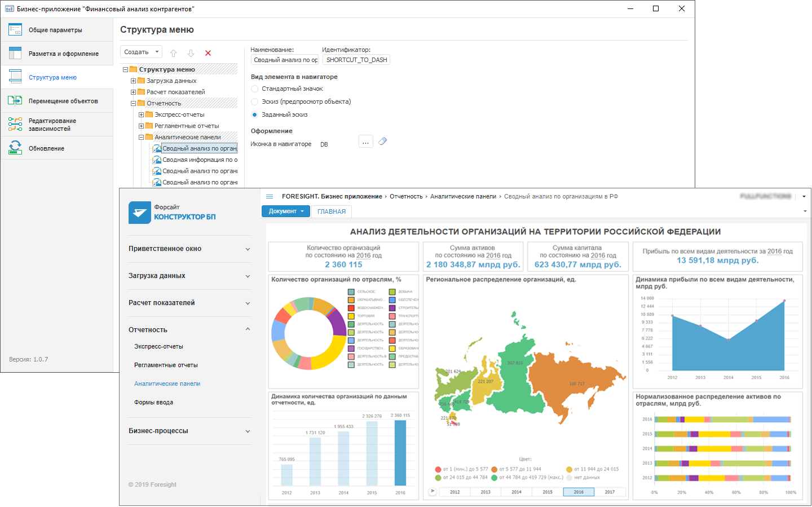
Task: Click the ellipsis browse button for navigator icon
Action: point(366,142)
